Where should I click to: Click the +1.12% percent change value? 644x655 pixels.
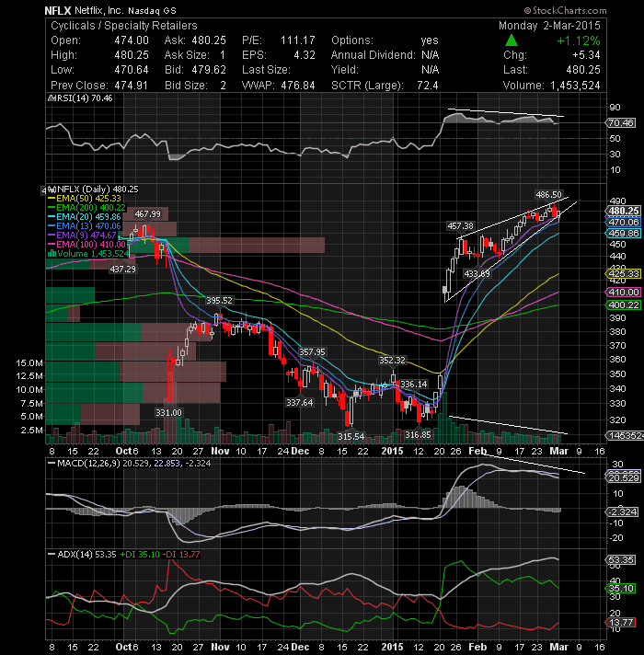coord(579,40)
